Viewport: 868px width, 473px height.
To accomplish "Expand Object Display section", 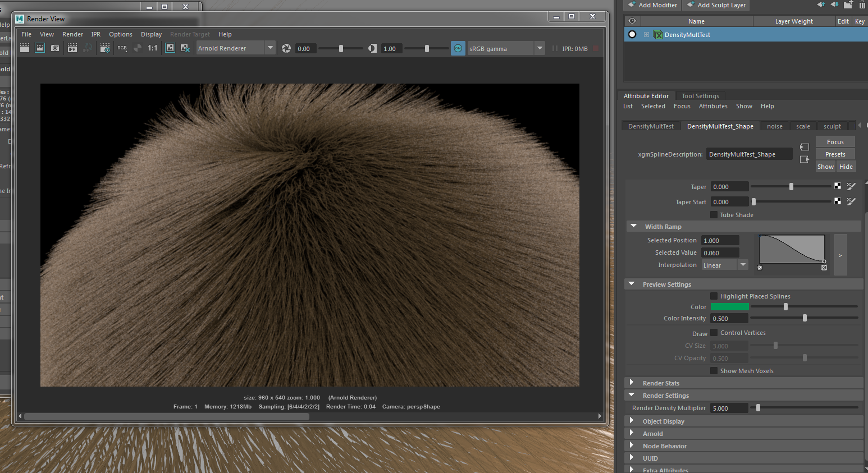I will (x=632, y=421).
